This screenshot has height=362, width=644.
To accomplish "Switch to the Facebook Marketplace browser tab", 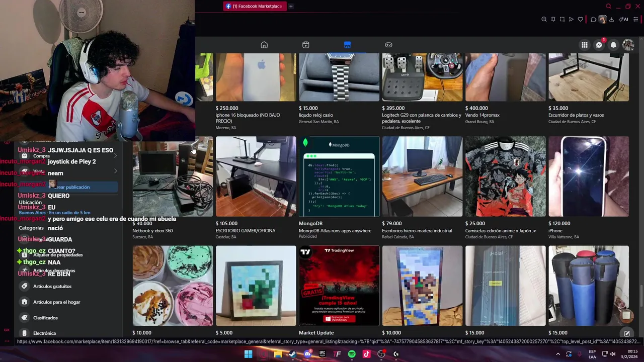I will [x=255, y=6].
